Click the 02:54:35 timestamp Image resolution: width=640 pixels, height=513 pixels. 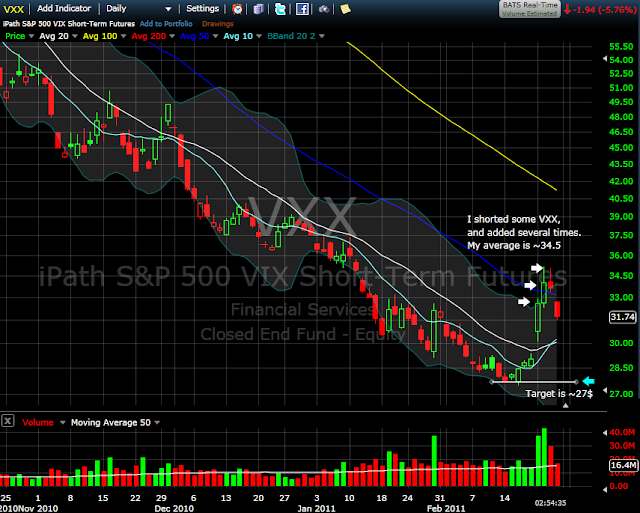coord(550,503)
